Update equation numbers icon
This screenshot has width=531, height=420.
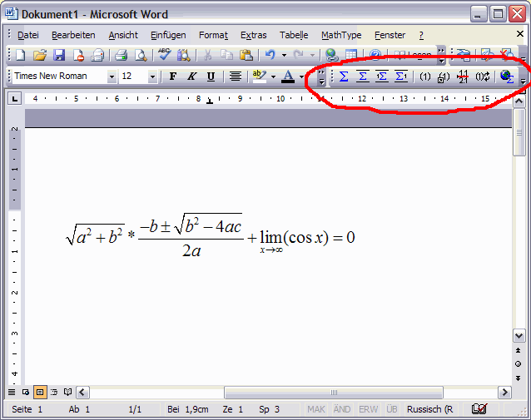click(x=483, y=77)
